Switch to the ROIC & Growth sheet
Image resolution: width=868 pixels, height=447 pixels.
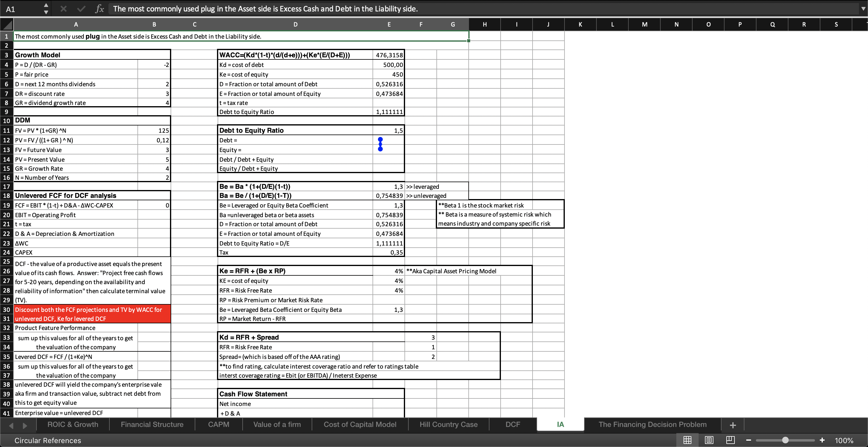(x=73, y=424)
